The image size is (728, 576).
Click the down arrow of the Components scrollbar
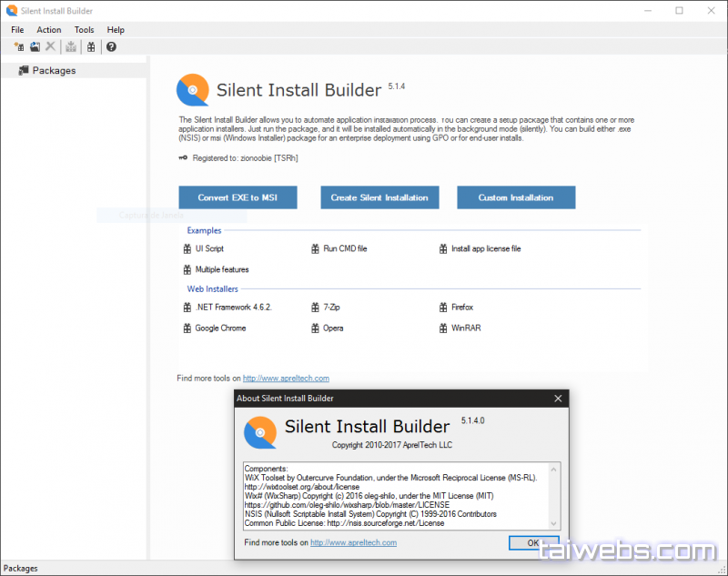(x=555, y=522)
